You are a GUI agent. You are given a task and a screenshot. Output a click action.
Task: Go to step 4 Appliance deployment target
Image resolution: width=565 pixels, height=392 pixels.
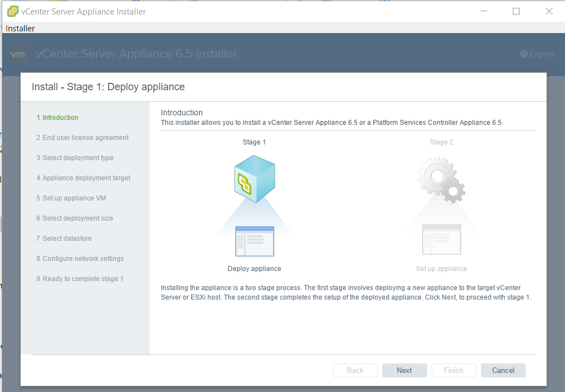pyautogui.click(x=83, y=178)
